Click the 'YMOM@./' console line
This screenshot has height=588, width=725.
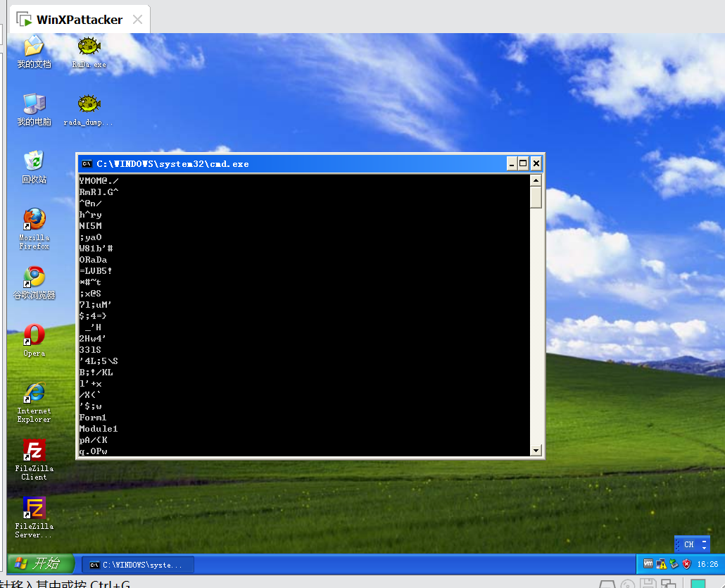point(99,181)
